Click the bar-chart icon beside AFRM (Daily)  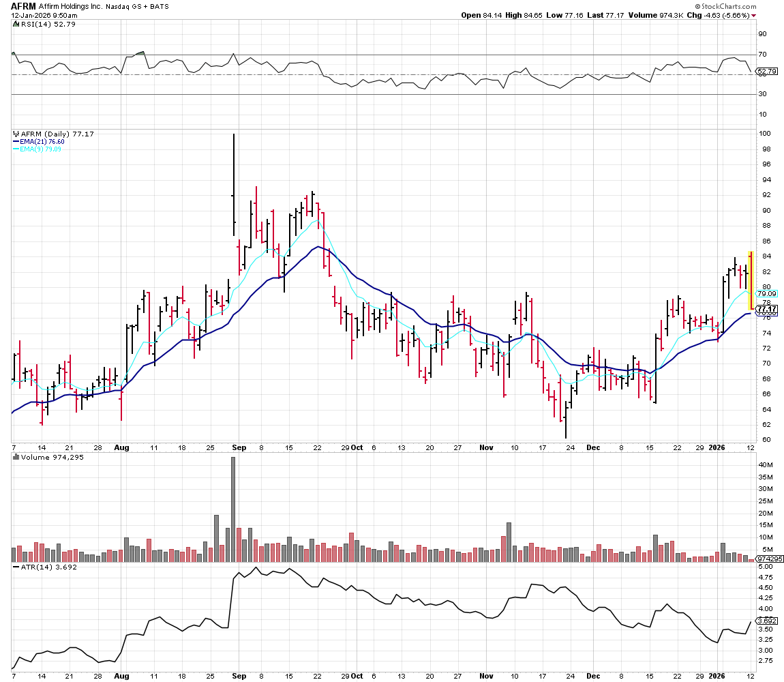coord(16,134)
